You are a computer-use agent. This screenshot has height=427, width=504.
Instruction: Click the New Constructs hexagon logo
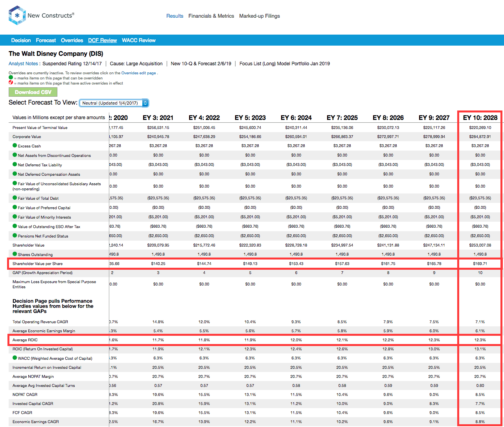tap(17, 15)
